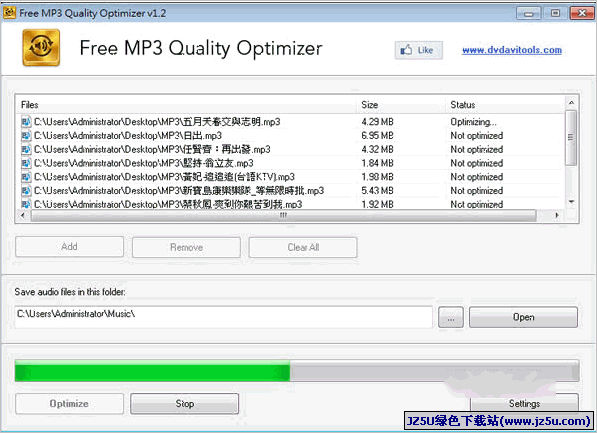Select the 堅持-翁立友.mp3 file path

click(144, 163)
